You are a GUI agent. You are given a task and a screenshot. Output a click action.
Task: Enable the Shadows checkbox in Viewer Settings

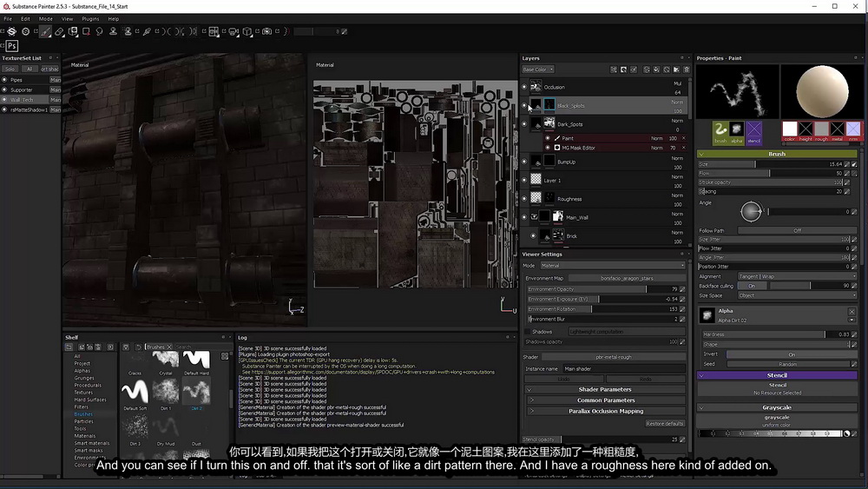(x=528, y=331)
